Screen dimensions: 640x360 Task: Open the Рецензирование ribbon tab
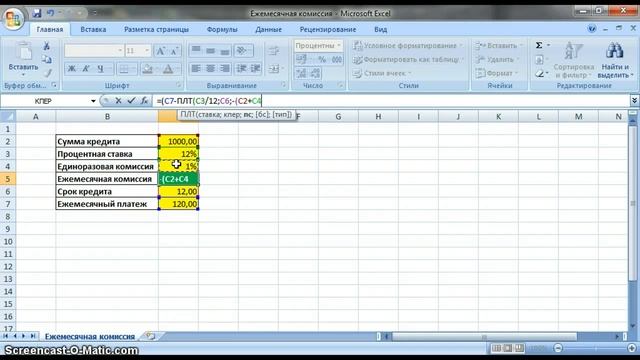coord(328,29)
